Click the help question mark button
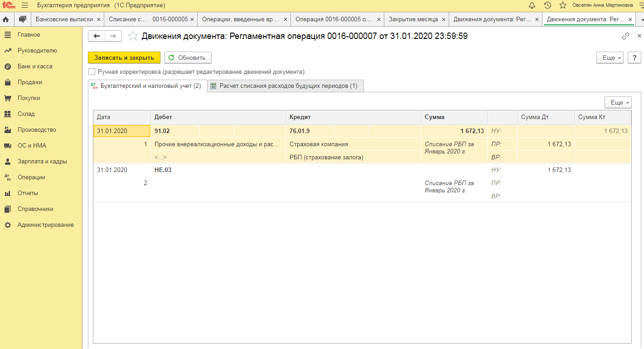This screenshot has height=349, width=644. coord(634,57)
